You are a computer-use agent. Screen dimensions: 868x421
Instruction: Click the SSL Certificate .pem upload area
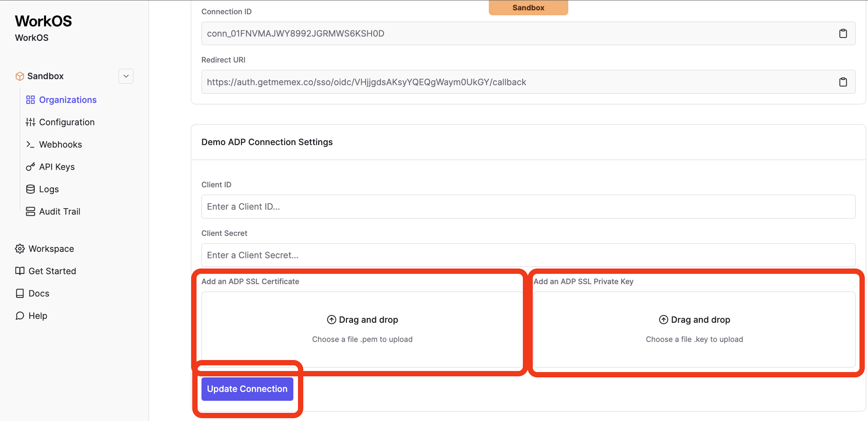pyautogui.click(x=362, y=329)
